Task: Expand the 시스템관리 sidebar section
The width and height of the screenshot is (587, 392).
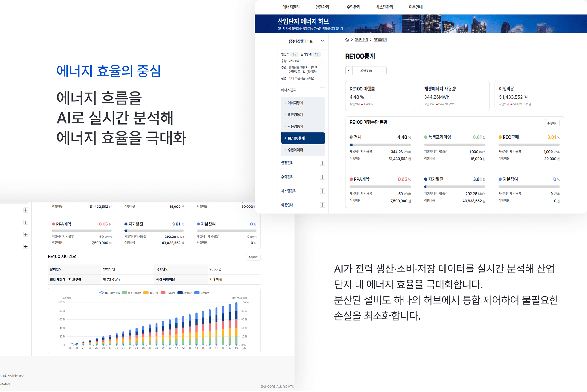Action: pos(322,191)
